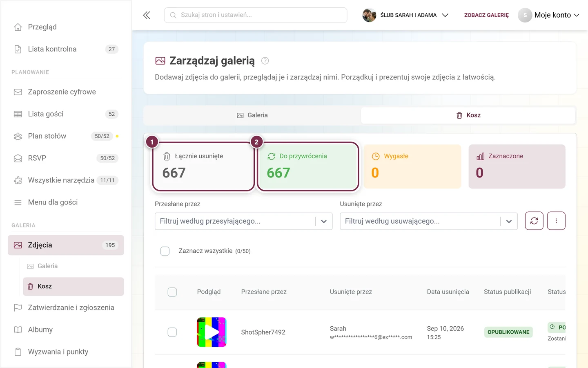Click the Zobacz galerię link
Screen dimensions: 588x368
point(486,15)
